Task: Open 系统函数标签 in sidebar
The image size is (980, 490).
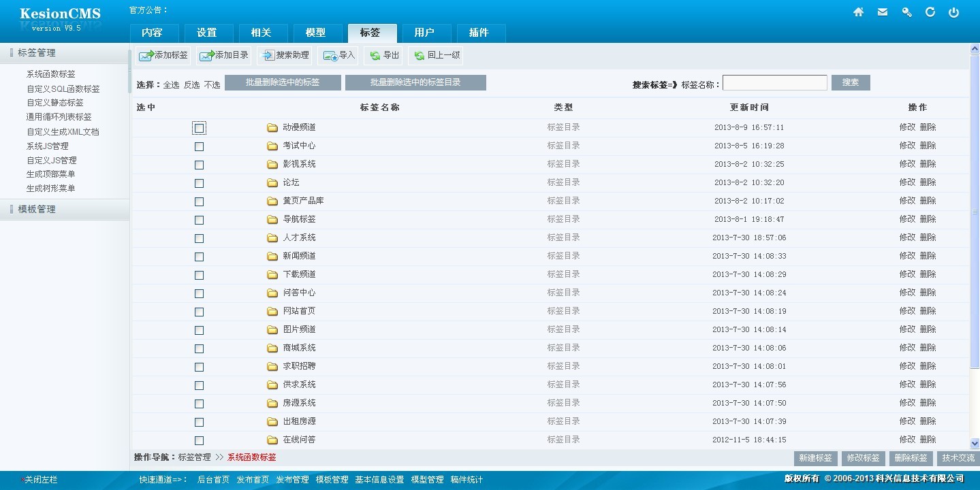Action: [x=51, y=74]
